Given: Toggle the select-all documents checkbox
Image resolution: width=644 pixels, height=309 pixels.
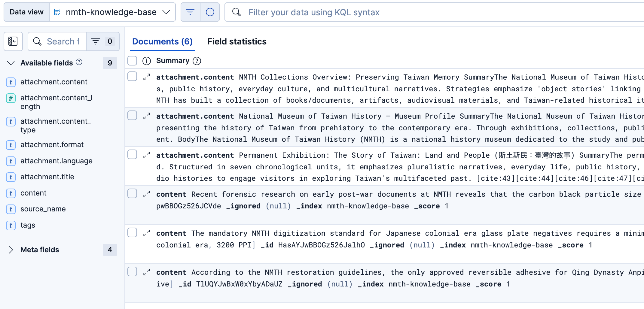Looking at the screenshot, I should 132,61.
